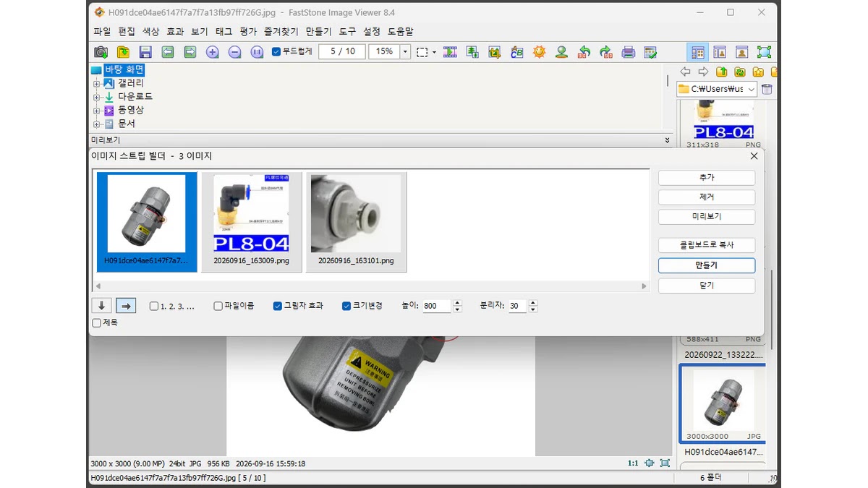Click the go up one folder icon
868x488 pixels.
click(722, 72)
